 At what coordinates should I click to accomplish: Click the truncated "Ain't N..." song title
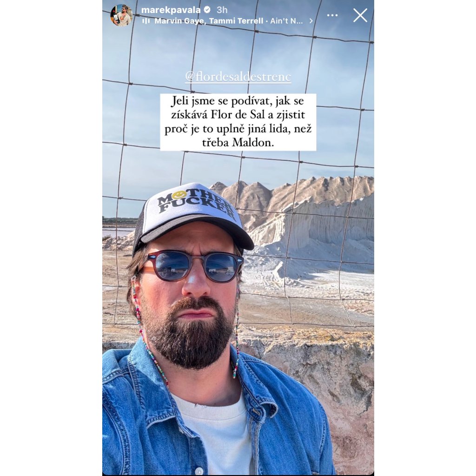(286, 21)
